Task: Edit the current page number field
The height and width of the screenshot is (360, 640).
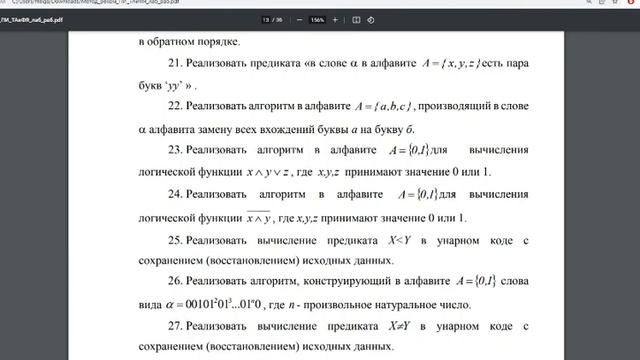Action: click(x=266, y=20)
